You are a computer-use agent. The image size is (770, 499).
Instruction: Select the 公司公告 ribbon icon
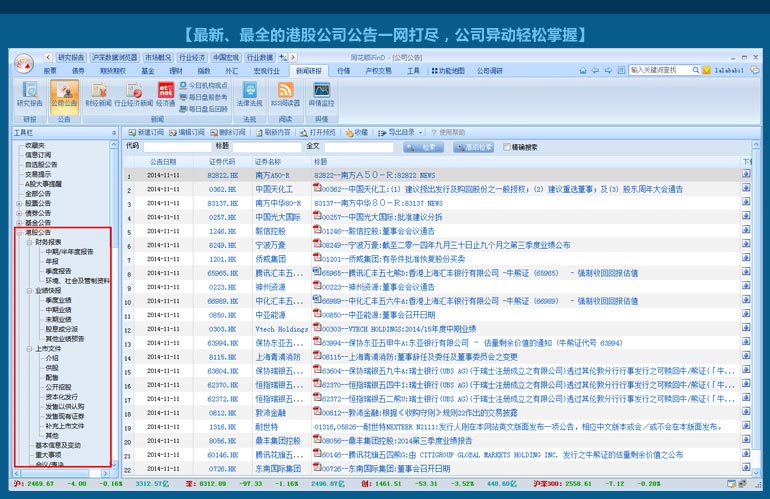pyautogui.click(x=64, y=95)
